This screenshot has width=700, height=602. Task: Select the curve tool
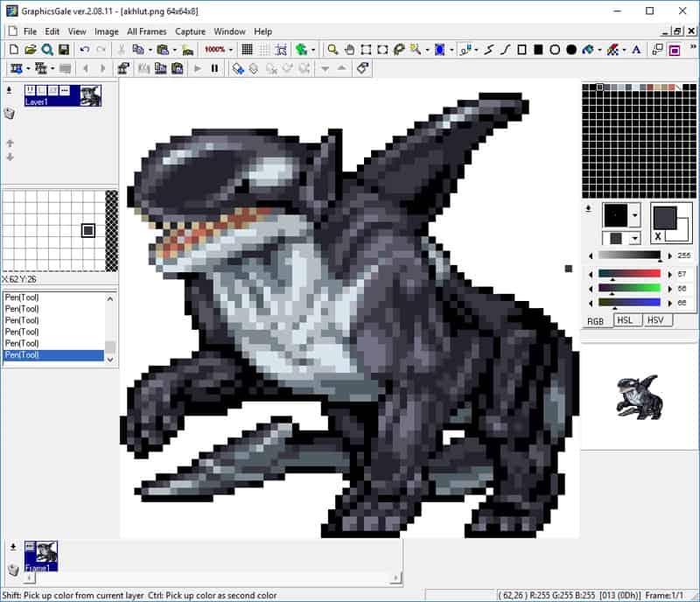point(506,50)
